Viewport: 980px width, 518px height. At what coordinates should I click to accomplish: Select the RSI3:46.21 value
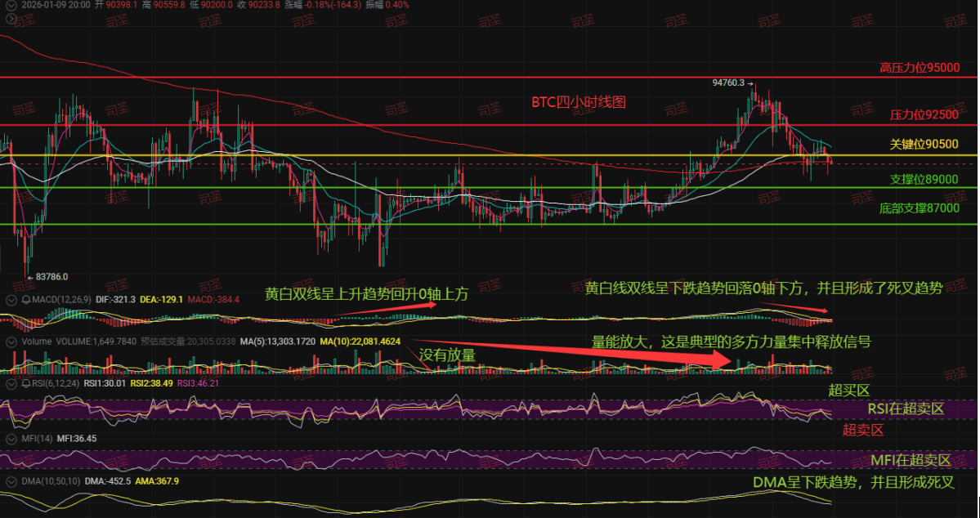pyautogui.click(x=199, y=384)
